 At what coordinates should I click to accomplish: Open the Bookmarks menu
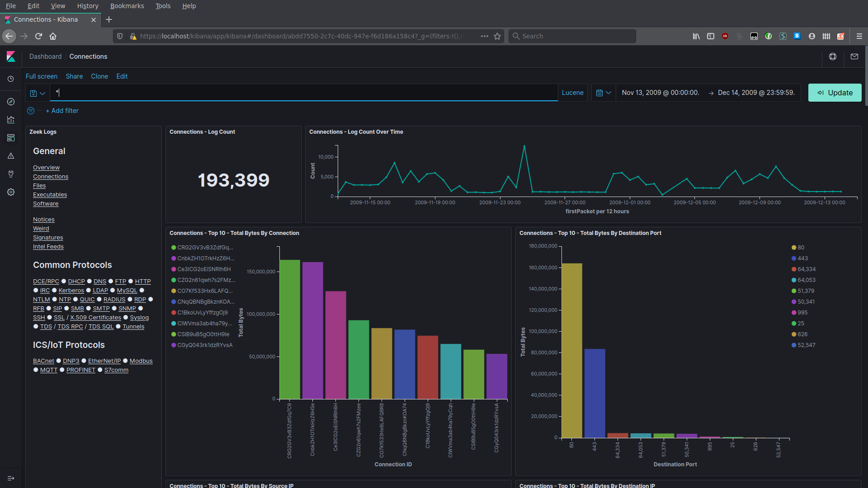pos(127,6)
